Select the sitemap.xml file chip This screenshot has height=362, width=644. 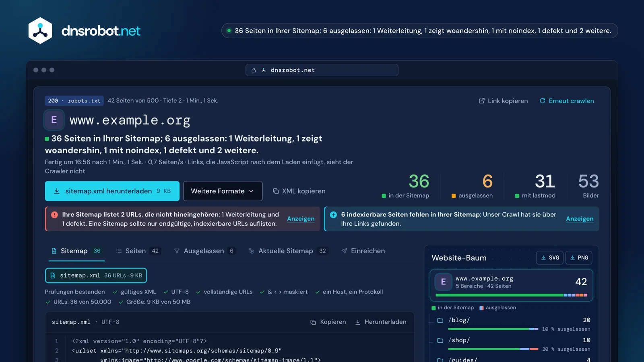click(x=96, y=276)
